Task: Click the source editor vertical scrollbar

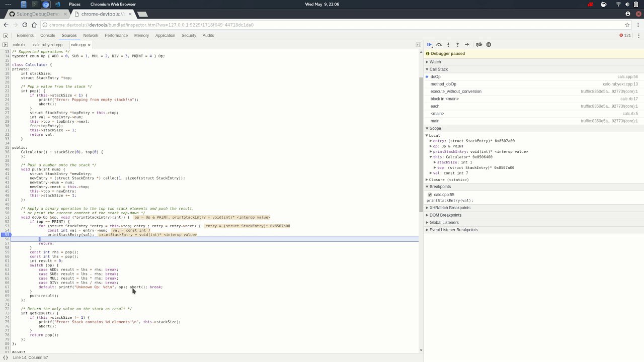Action: 422,146
